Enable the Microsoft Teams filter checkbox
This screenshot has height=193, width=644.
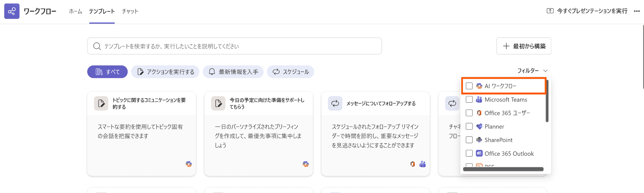click(469, 99)
